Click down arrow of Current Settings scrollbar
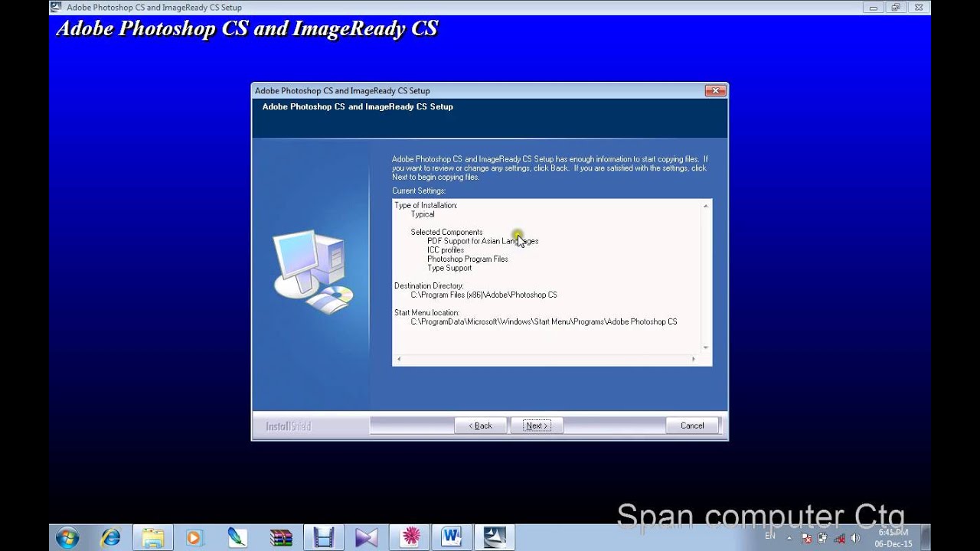980x551 pixels. 706,347
